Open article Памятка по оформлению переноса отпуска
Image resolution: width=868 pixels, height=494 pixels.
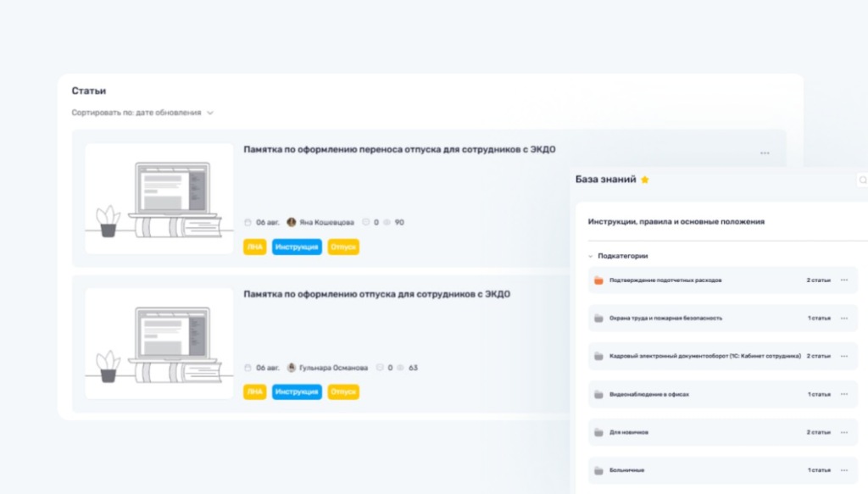tap(399, 149)
